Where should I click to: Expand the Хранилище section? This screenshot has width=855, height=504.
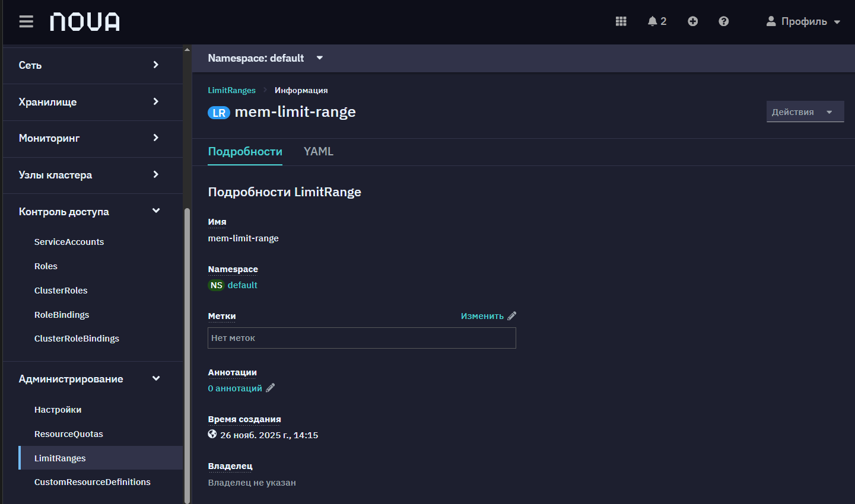93,102
